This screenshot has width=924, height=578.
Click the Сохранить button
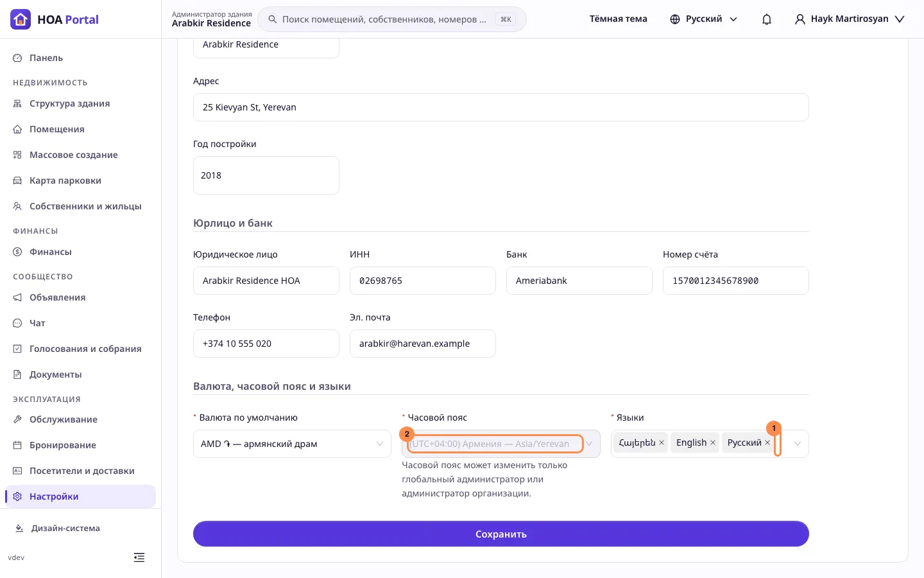point(501,534)
